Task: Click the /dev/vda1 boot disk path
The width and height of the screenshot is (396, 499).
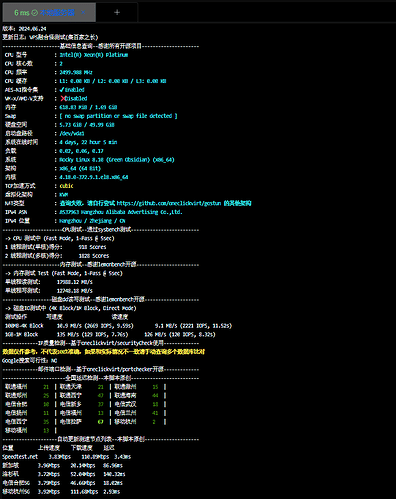Action: pos(72,133)
